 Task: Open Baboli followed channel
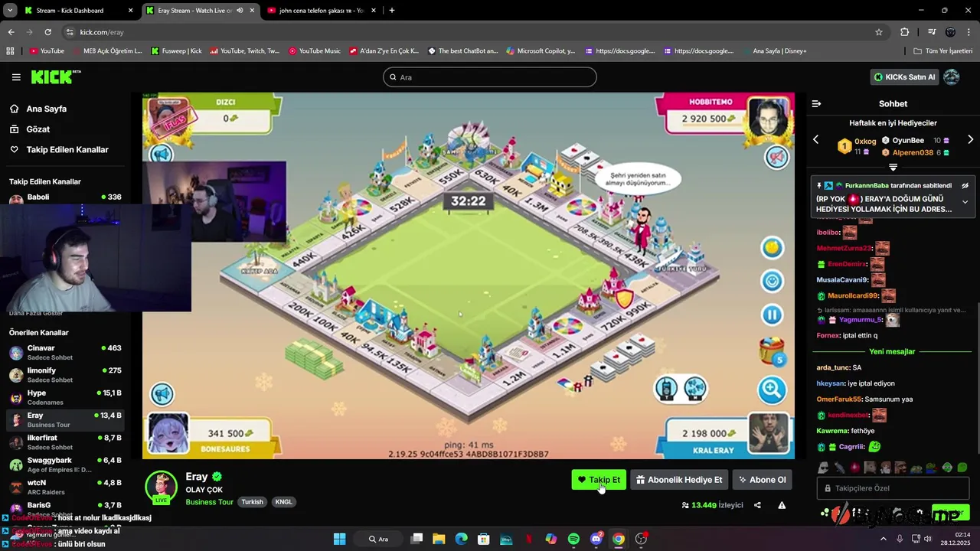tap(65, 197)
